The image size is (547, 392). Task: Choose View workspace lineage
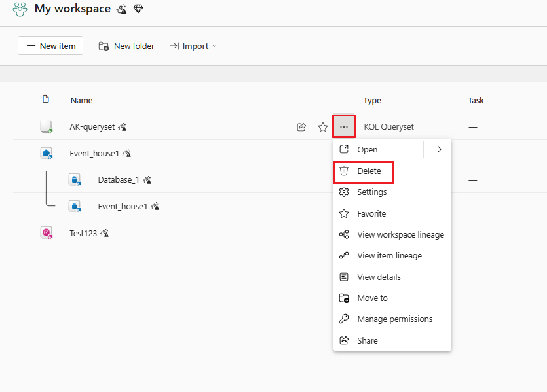[392, 234]
